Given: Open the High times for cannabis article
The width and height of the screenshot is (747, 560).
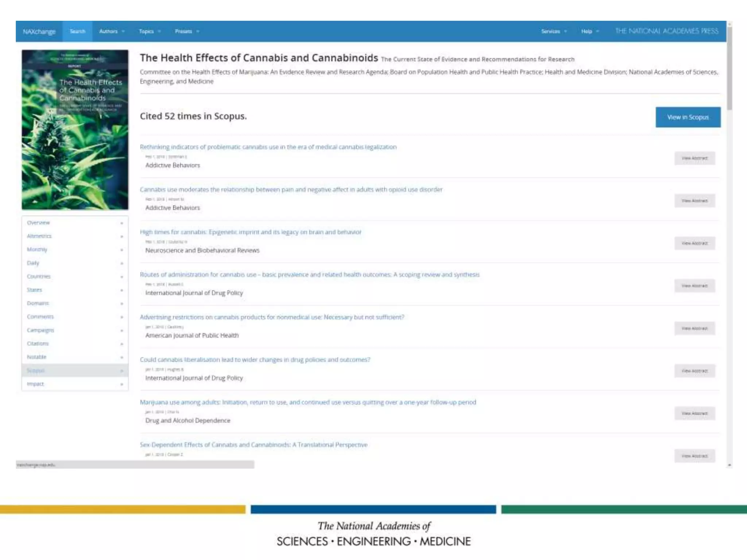Looking at the screenshot, I should [x=251, y=232].
